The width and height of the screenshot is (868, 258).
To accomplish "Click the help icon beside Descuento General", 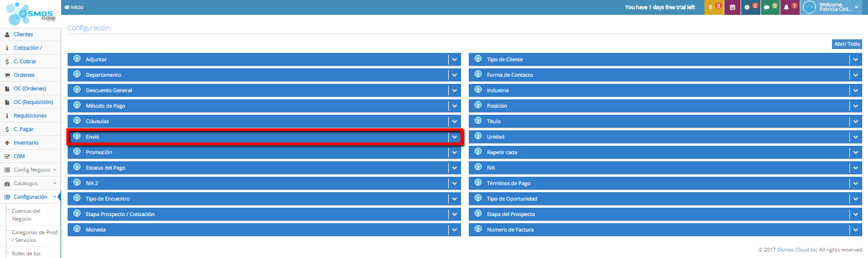I will click(x=77, y=90).
